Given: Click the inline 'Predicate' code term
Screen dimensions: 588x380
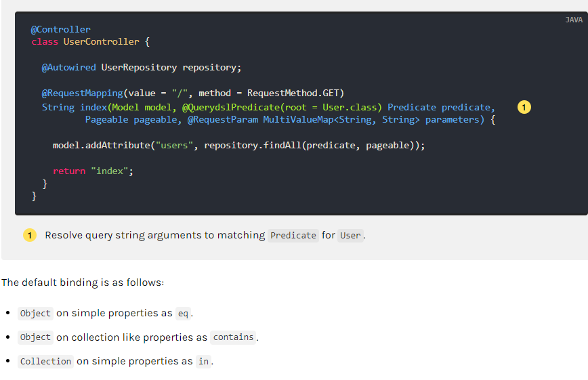Looking at the screenshot, I should tap(293, 236).
